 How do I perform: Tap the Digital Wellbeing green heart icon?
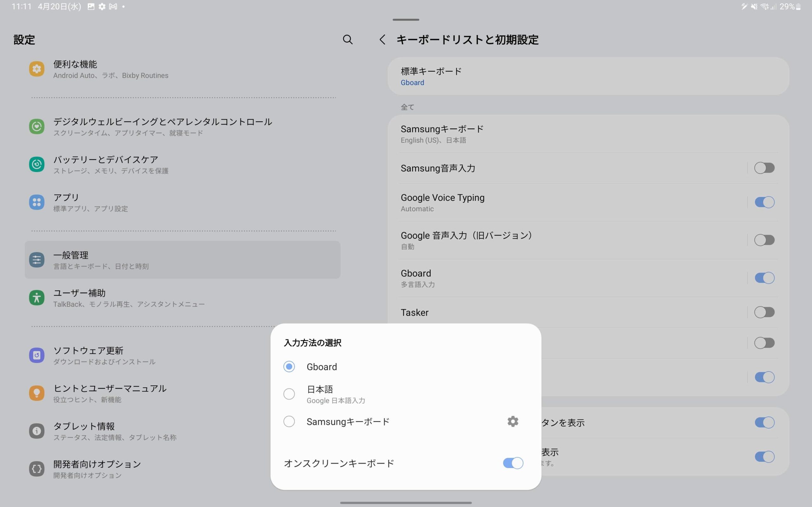[36, 126]
